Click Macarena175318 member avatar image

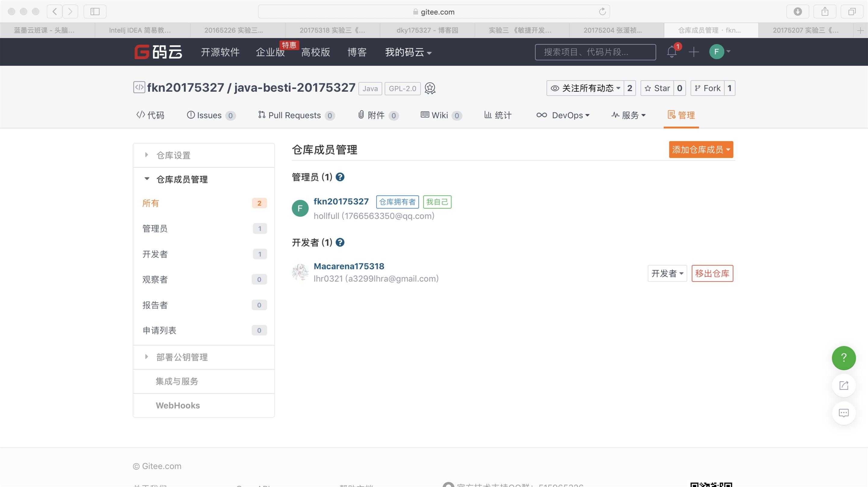pyautogui.click(x=300, y=272)
